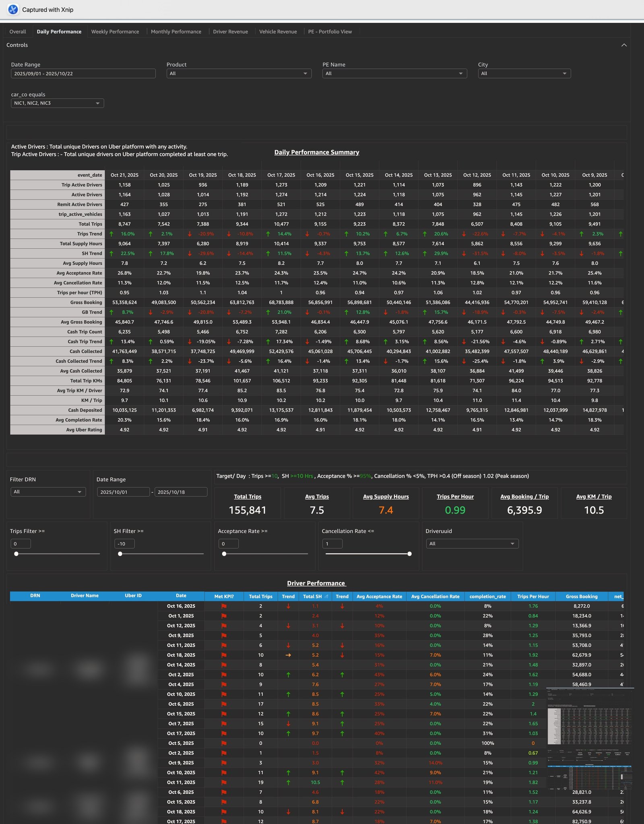
Task: Open the Driveruuid dropdown
Action: tap(472, 544)
